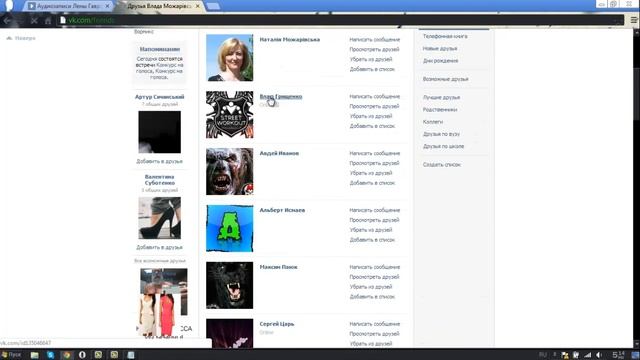The image size is (640, 360).
Task: Open Валентина Суботенко's high-heel photo
Action: coord(160,218)
